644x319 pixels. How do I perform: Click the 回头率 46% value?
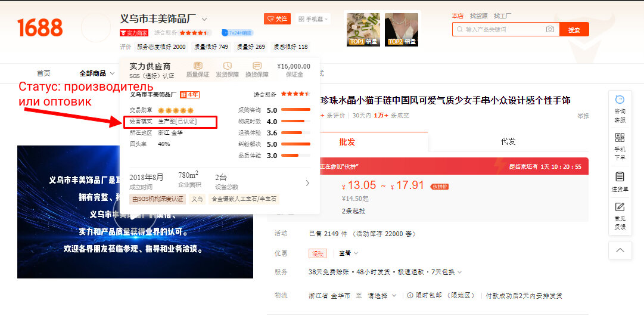pos(164,144)
